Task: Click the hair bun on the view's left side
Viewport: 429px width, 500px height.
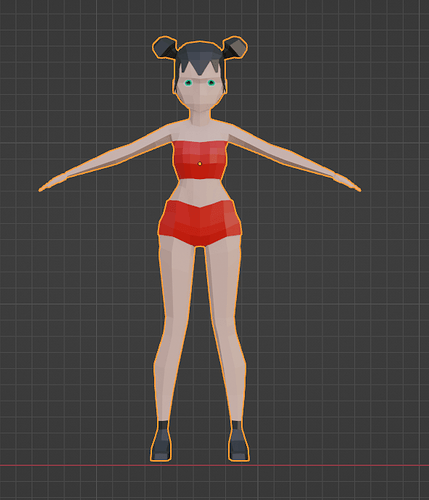Action: pyautogui.click(x=164, y=47)
